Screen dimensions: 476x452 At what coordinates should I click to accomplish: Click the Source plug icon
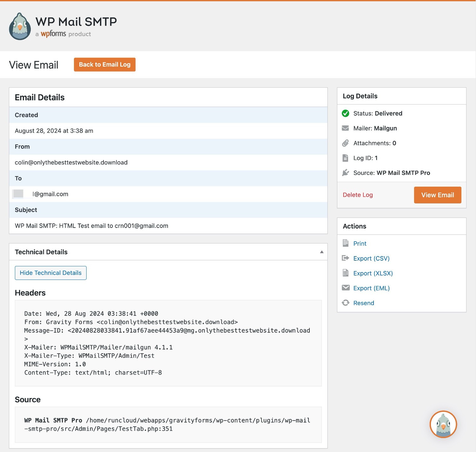[x=345, y=173]
